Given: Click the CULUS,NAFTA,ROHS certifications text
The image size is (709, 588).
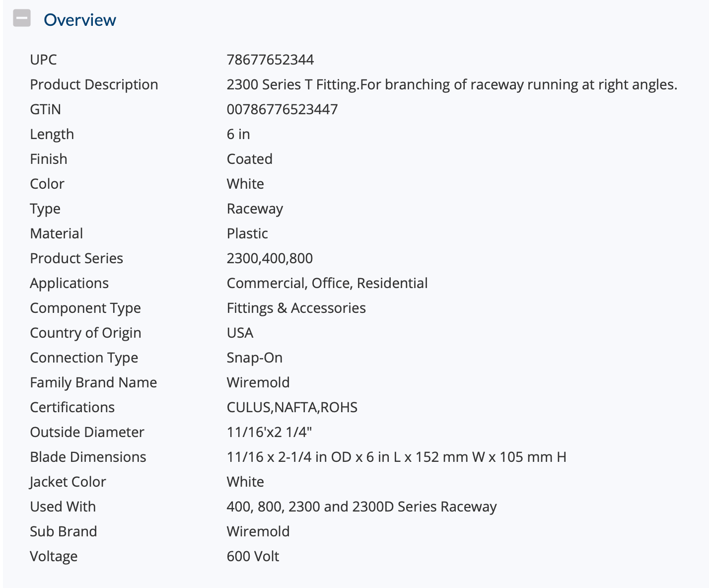Looking at the screenshot, I should [292, 407].
